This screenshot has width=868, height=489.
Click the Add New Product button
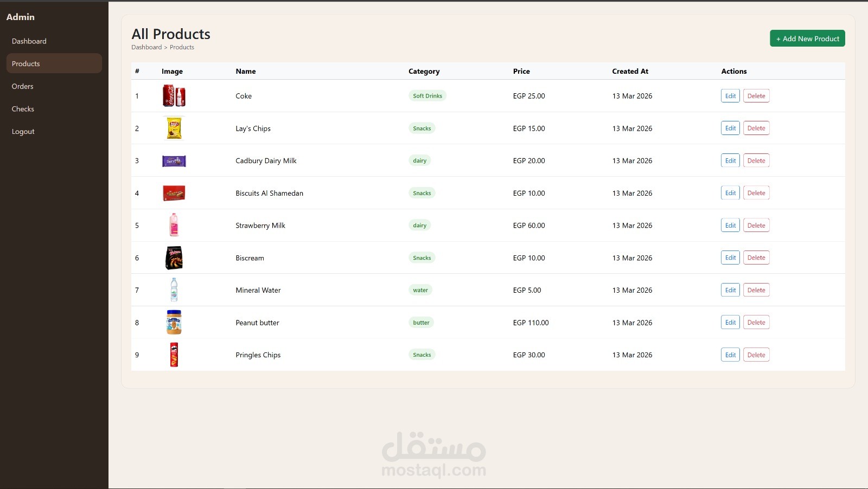click(807, 38)
